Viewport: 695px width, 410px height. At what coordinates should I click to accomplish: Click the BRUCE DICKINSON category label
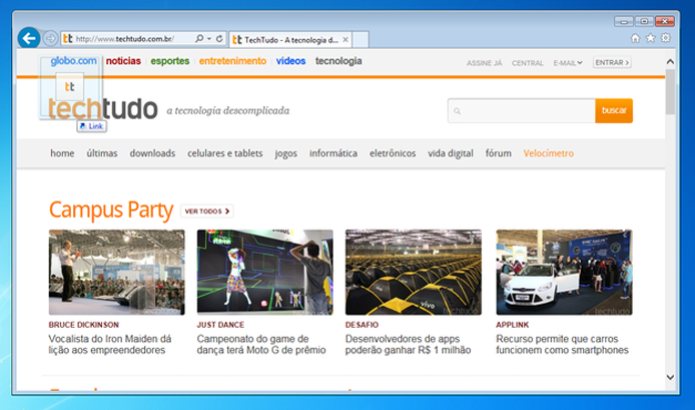84,325
